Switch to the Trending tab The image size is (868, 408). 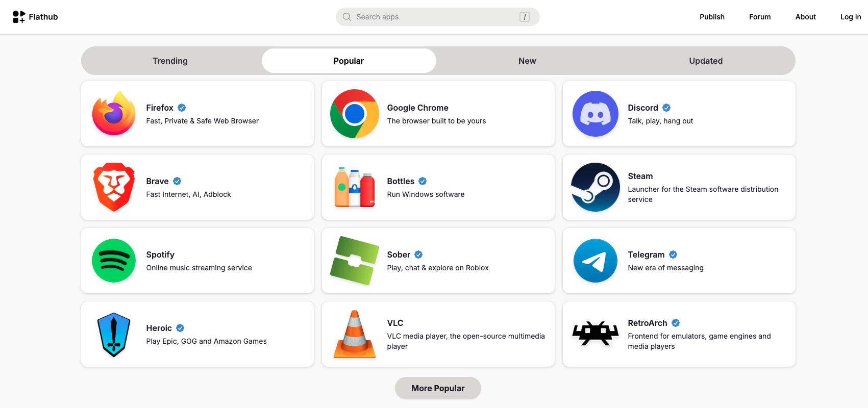point(170,61)
